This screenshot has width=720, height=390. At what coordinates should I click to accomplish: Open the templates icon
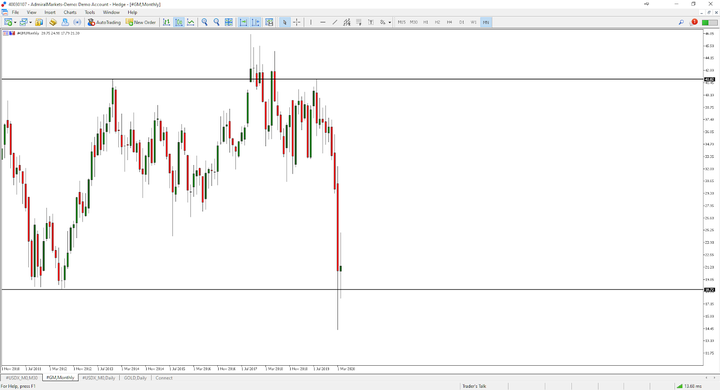click(269, 22)
